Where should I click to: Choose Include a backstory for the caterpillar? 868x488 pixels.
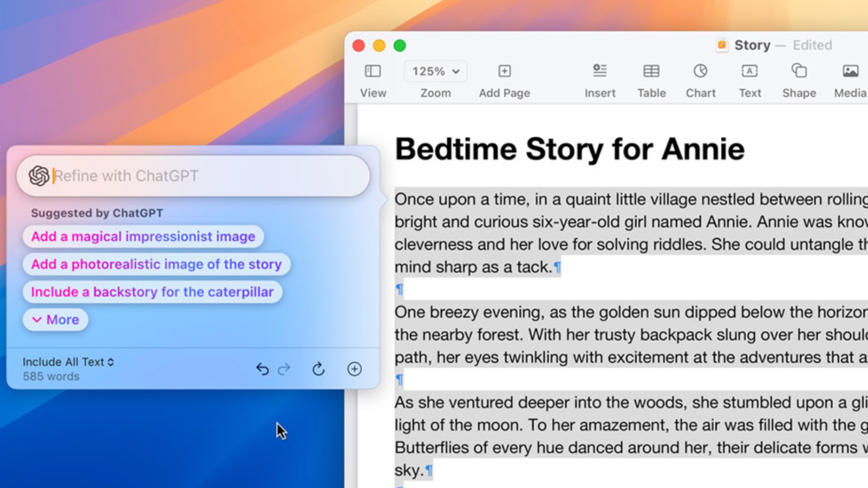(152, 292)
